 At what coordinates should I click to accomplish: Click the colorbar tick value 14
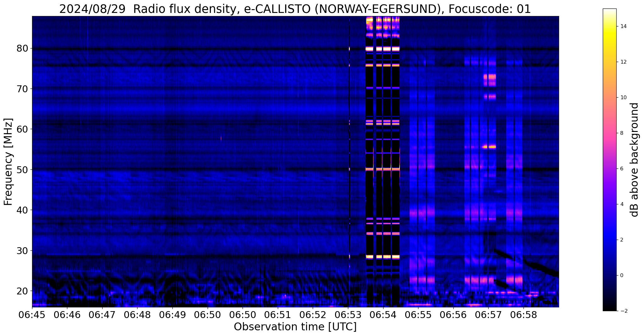tap(623, 26)
